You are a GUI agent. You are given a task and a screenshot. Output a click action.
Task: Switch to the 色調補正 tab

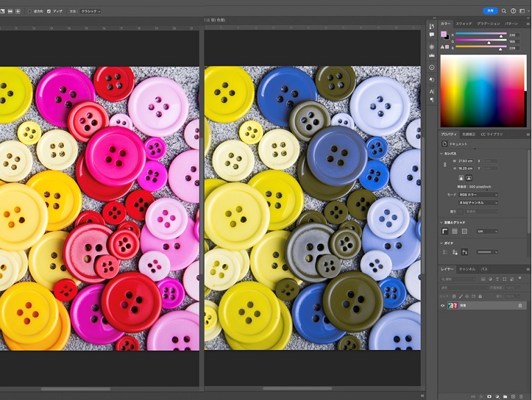pyautogui.click(x=469, y=134)
